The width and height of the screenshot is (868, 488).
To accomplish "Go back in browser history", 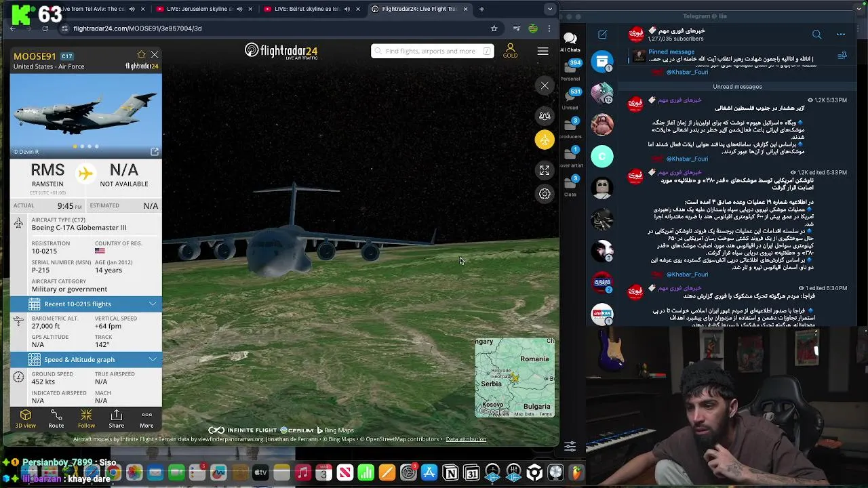I will coord(12,28).
